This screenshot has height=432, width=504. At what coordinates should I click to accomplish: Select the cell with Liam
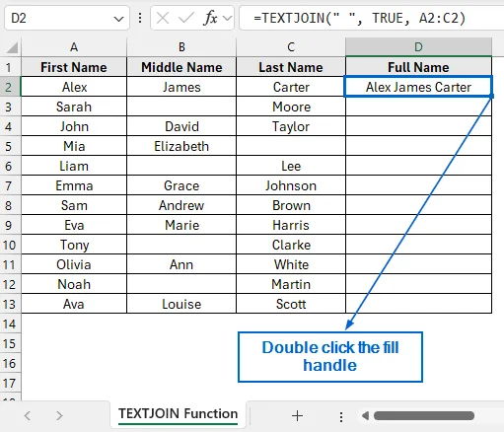pos(74,166)
